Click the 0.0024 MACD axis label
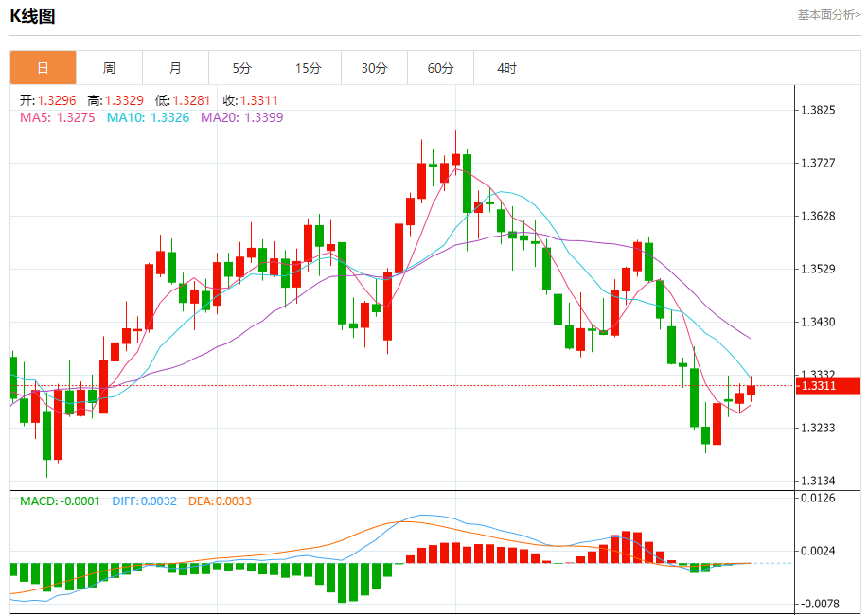This screenshot has height=615, width=868. pos(818,551)
